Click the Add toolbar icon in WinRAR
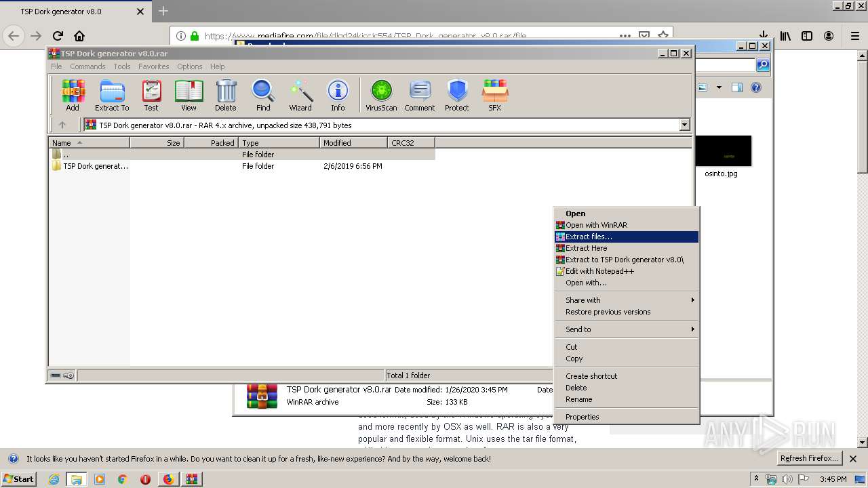868x488 pixels. pyautogui.click(x=73, y=96)
